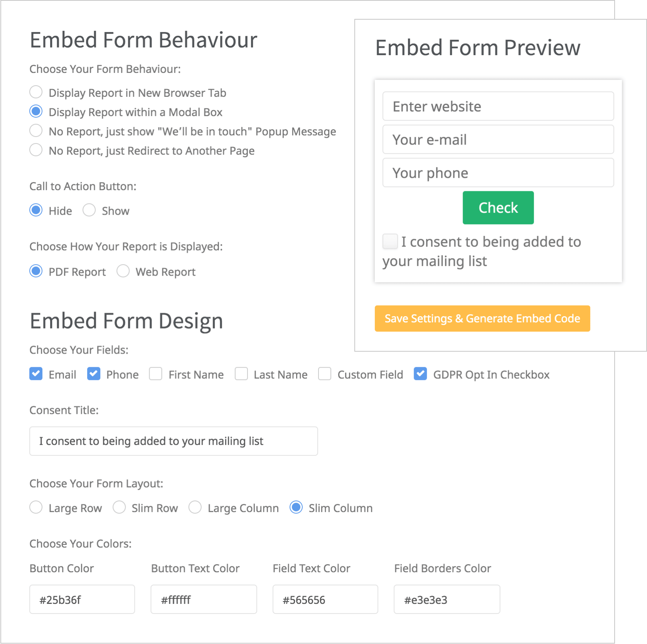
Task: Pick the Large Column layout option
Action: (195, 507)
